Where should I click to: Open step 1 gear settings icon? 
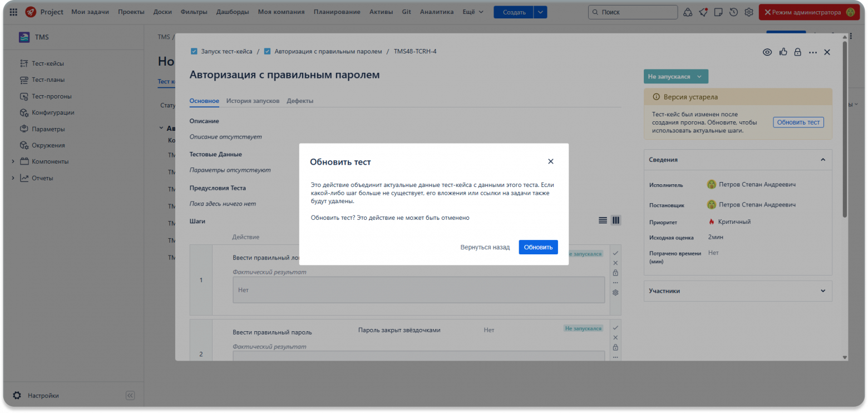615,292
